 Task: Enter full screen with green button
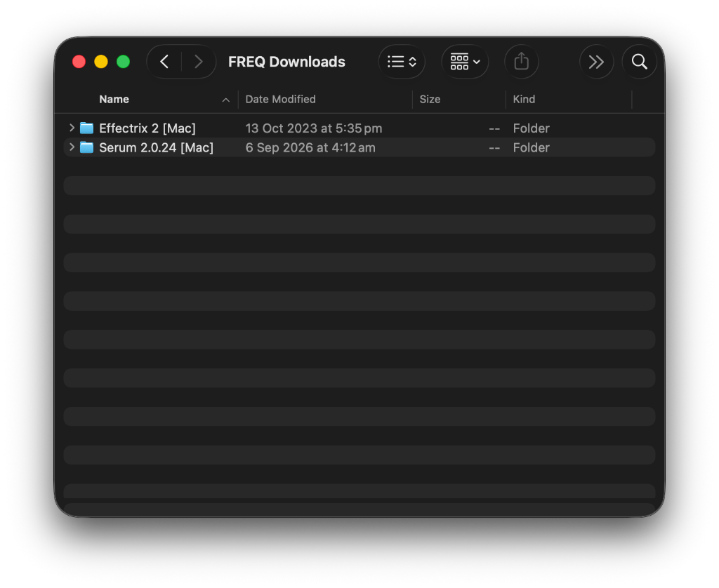coord(123,62)
